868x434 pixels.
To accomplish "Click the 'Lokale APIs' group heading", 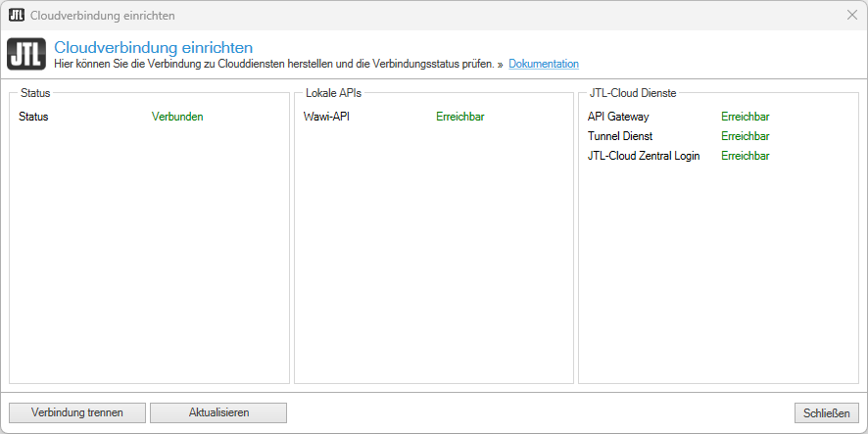I will tap(333, 93).
